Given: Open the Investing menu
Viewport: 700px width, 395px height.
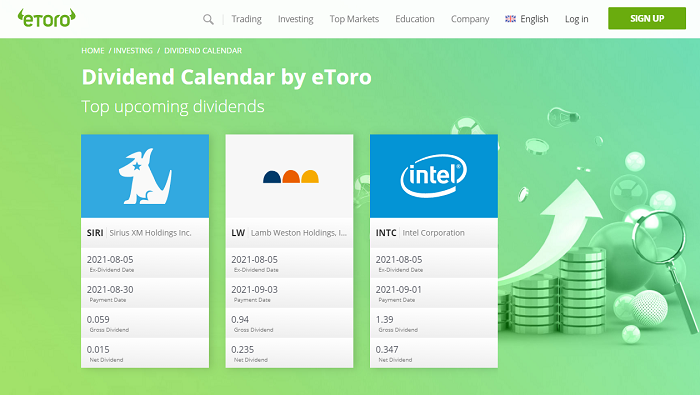Looking at the screenshot, I should pyautogui.click(x=296, y=19).
